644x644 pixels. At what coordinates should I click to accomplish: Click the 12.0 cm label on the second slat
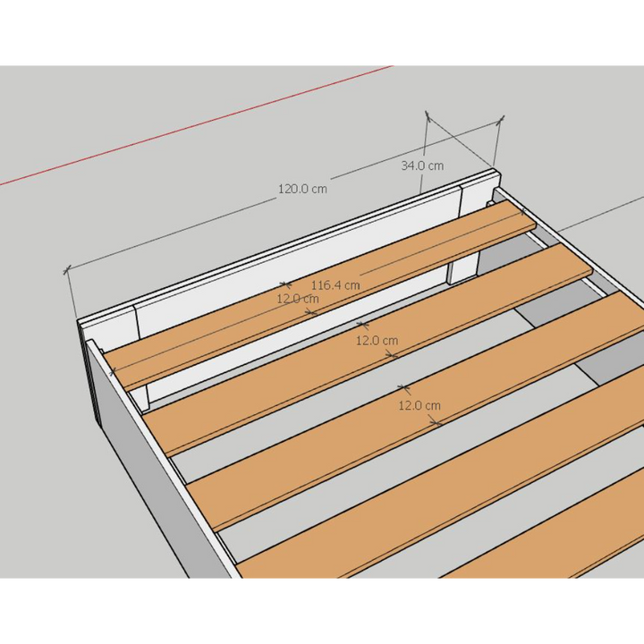coord(377,341)
